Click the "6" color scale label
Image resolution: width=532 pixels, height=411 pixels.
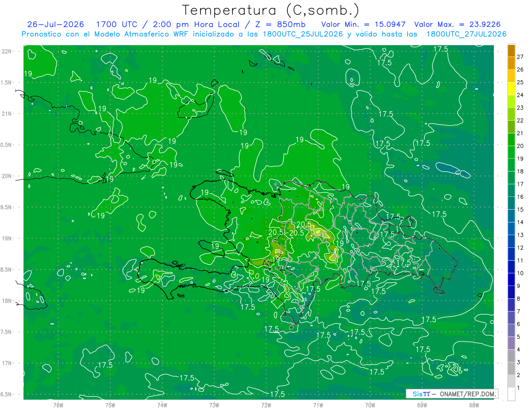519,324
